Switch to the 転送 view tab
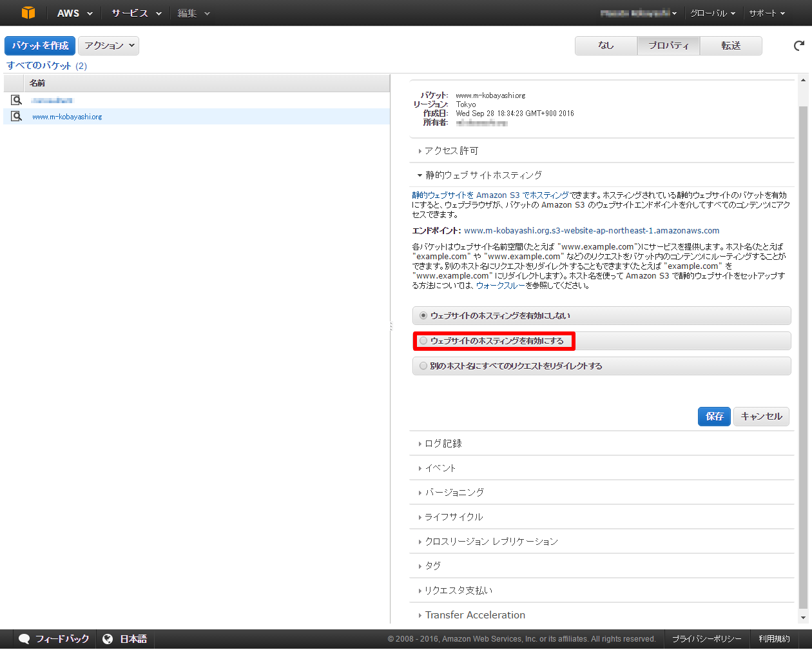Screen dimensions: 812x650 [731, 46]
